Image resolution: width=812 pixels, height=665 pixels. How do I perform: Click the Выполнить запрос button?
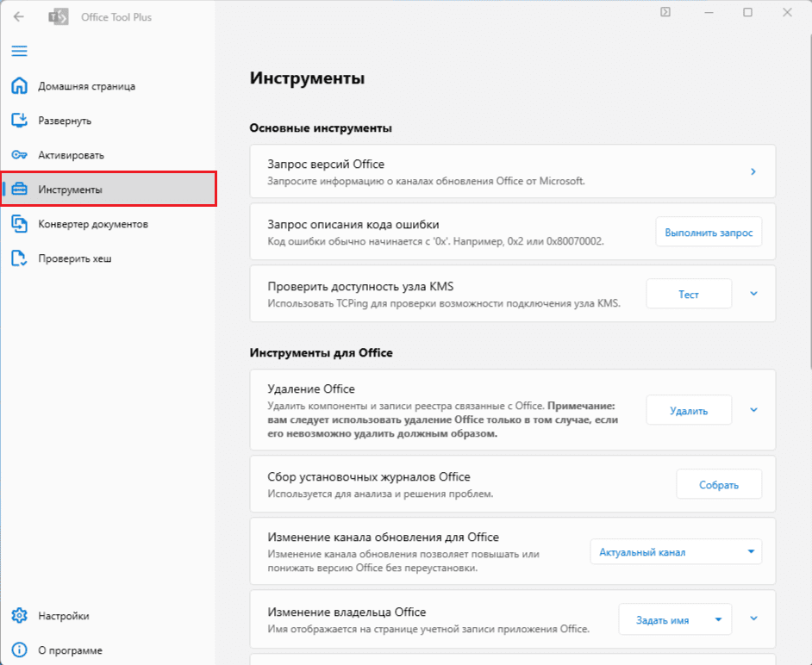click(x=709, y=232)
